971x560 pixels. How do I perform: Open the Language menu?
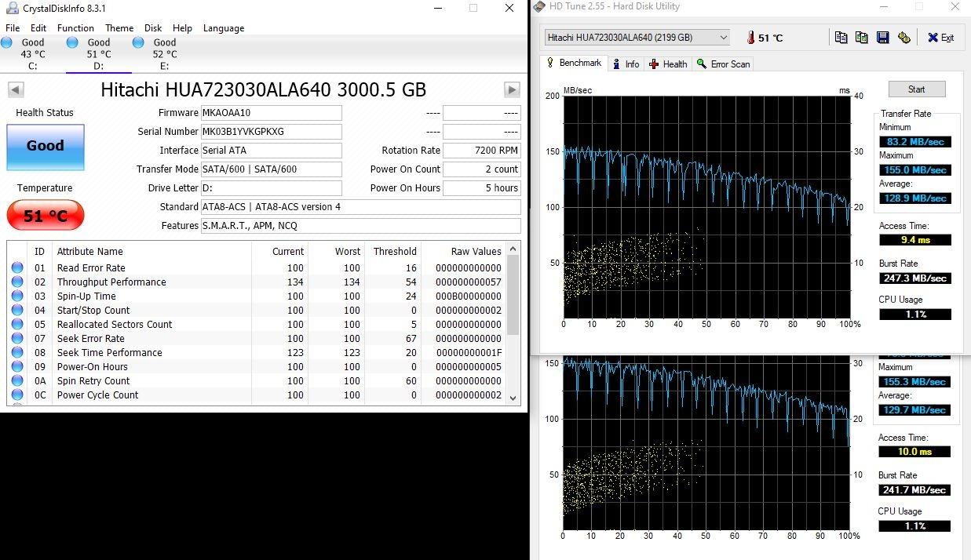pos(224,28)
